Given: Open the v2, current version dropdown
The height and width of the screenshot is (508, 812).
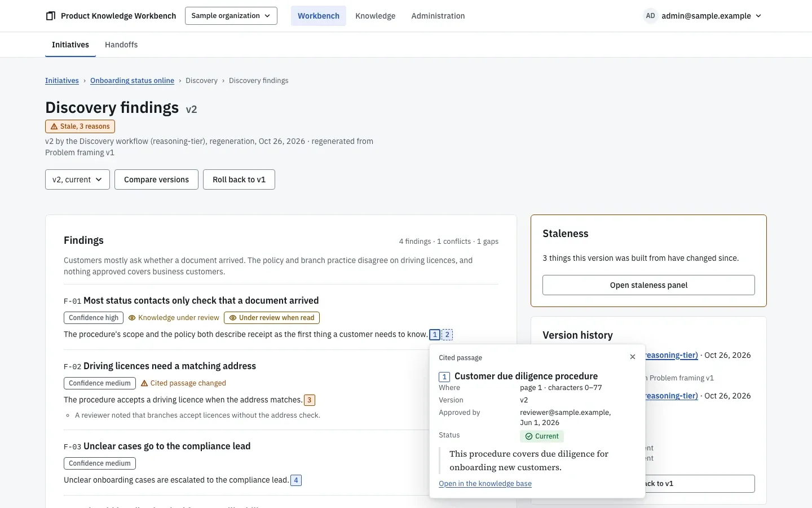Looking at the screenshot, I should (x=77, y=179).
